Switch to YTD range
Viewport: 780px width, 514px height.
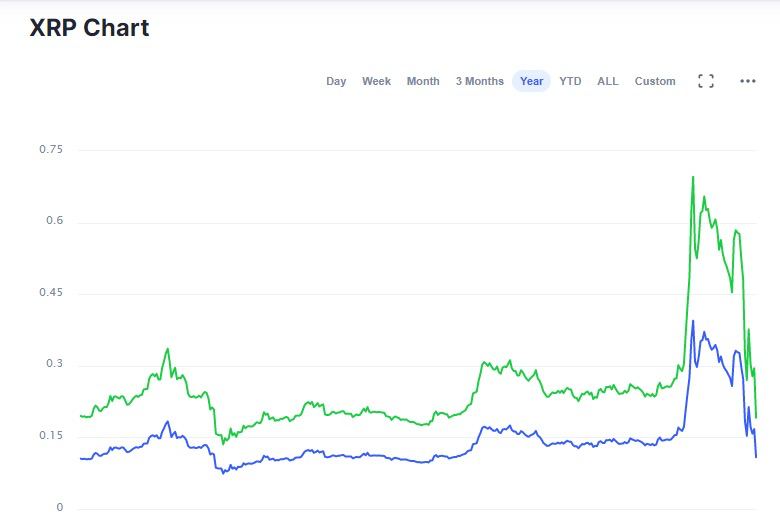click(x=570, y=81)
